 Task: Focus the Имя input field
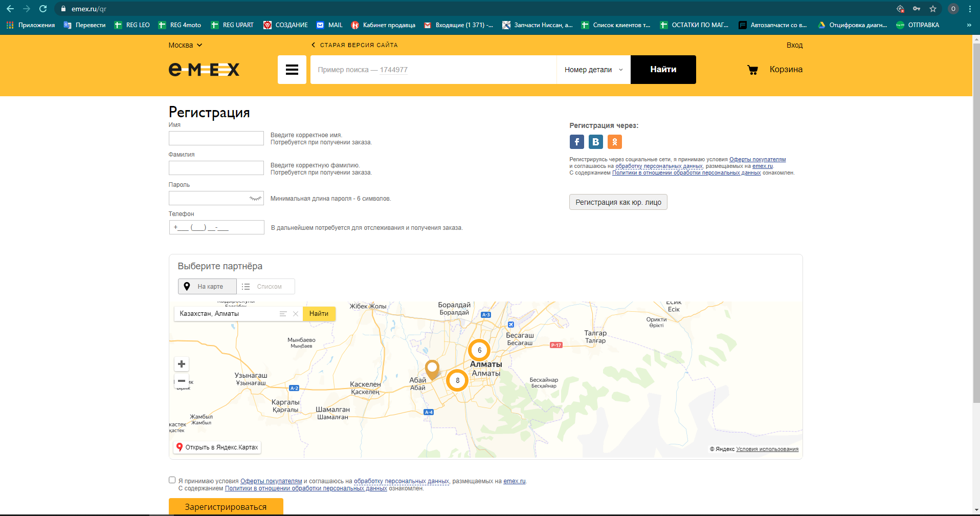216,138
